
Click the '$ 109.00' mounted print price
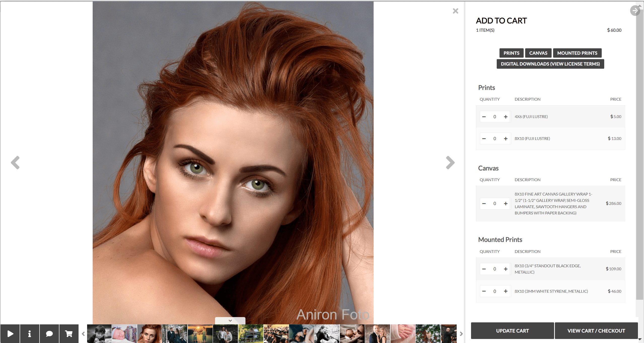(614, 269)
